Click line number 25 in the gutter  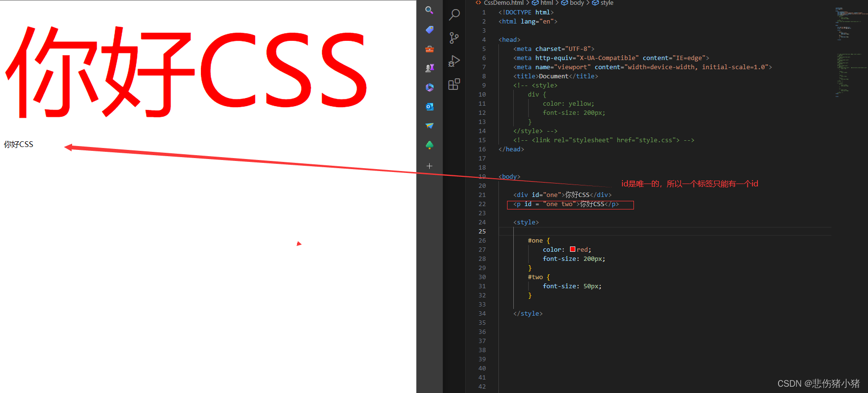[482, 232]
